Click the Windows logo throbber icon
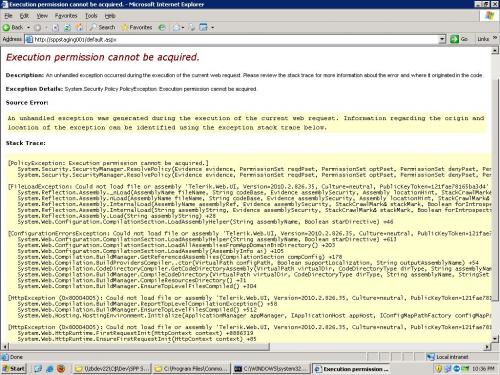Viewport: 500px width, 375px height. [490, 16]
